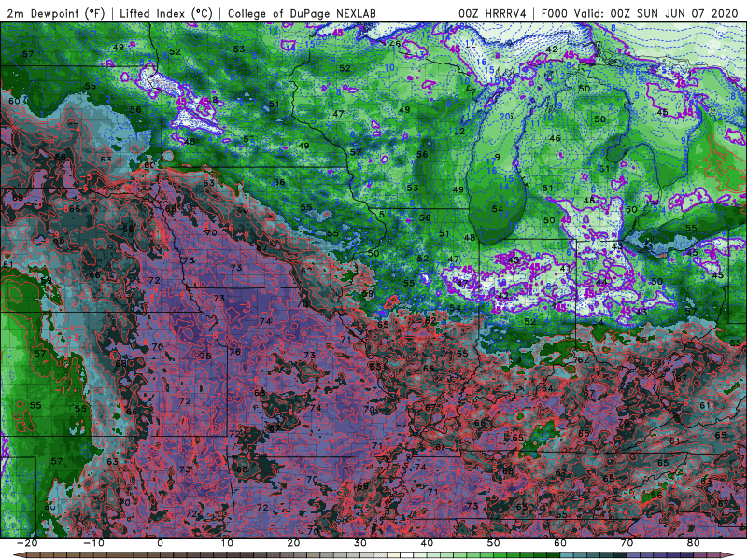Click the "2m Dewpoint (°F)" title text

pos(55,14)
